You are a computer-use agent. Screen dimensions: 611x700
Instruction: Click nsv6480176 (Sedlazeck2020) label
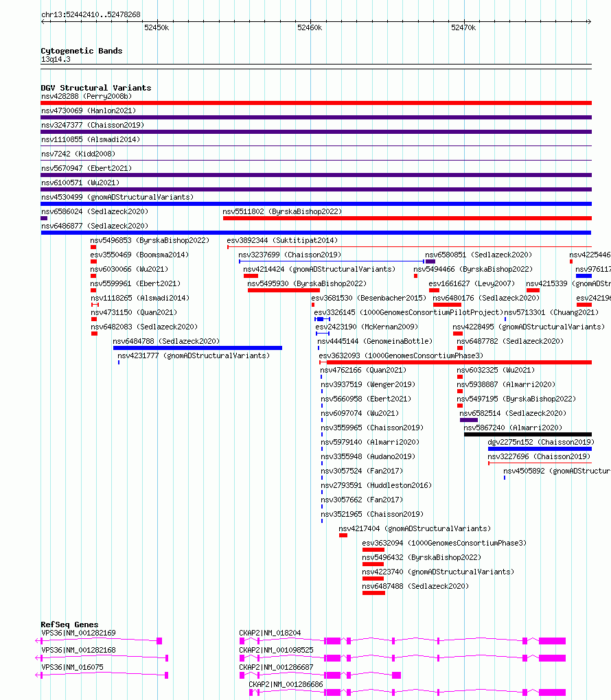[x=486, y=298]
